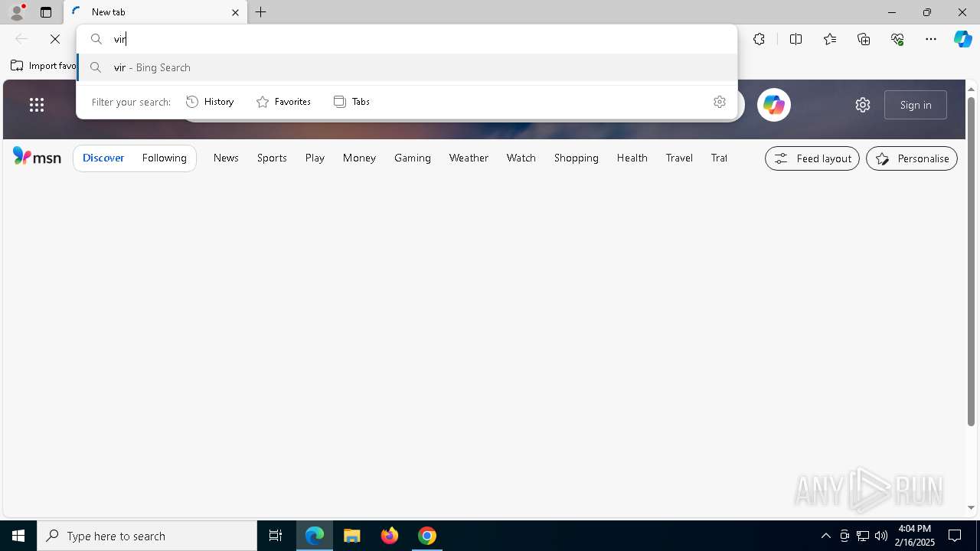Open Favorites star icon in toolbar
The image size is (980, 551).
pyautogui.click(x=830, y=39)
